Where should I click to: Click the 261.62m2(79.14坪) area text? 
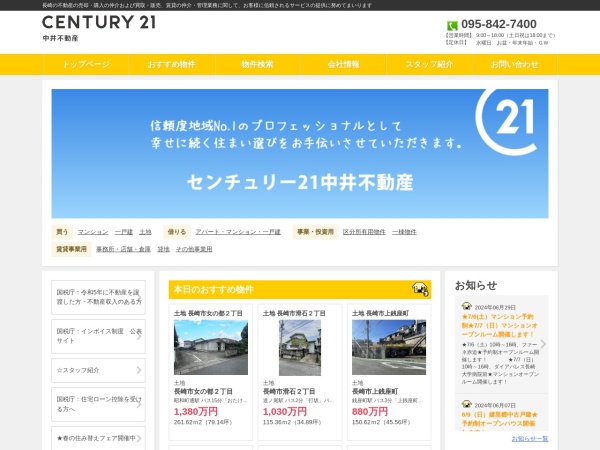203,422
